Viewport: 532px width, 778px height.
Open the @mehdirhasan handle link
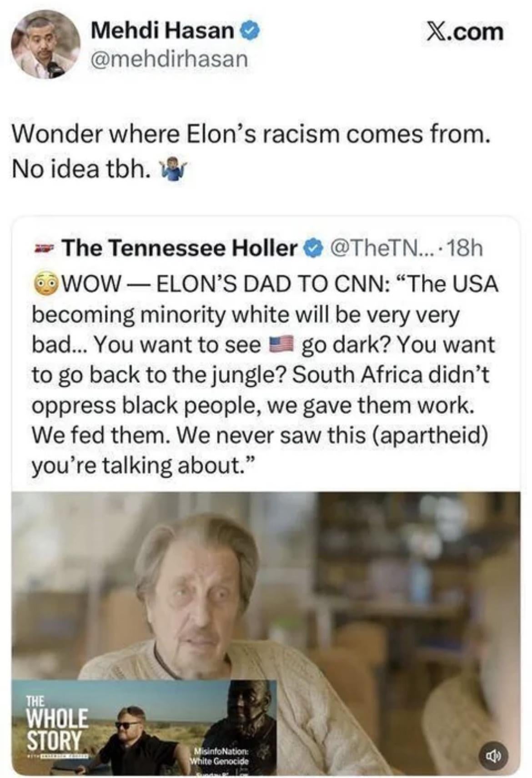(x=170, y=59)
